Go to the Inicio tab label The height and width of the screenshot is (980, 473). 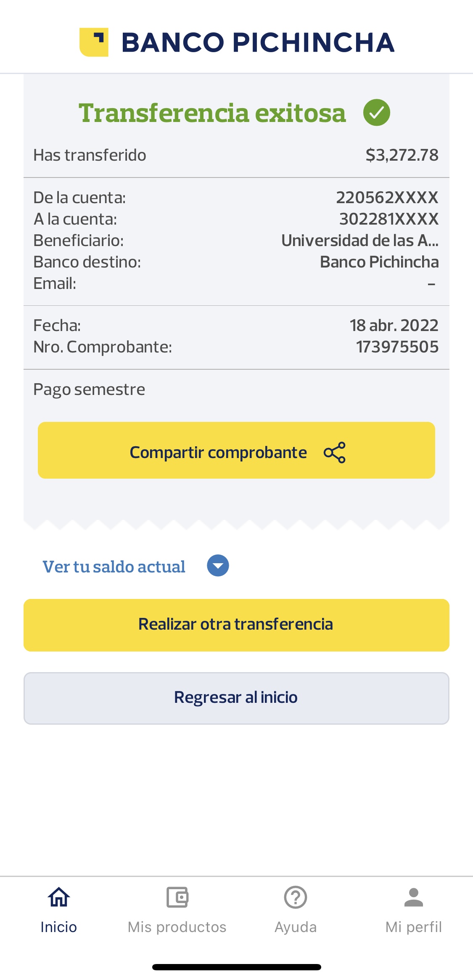[x=59, y=927]
